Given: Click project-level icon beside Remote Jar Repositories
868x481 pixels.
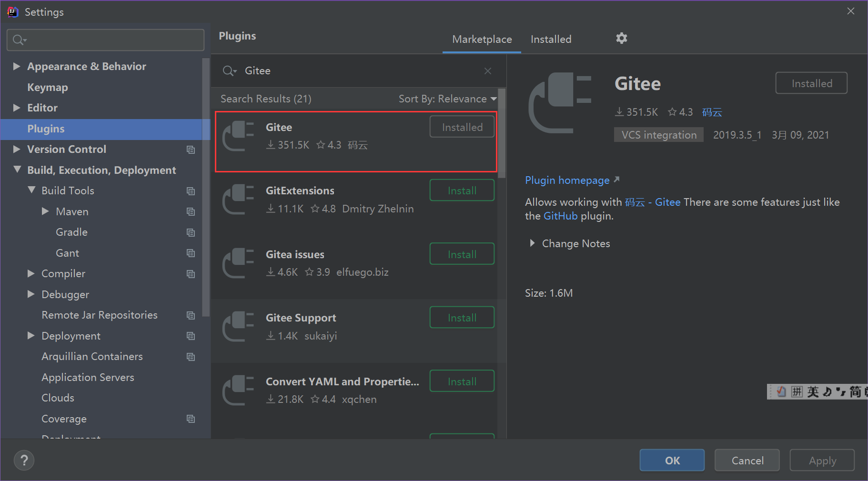Looking at the screenshot, I should pyautogui.click(x=191, y=315).
